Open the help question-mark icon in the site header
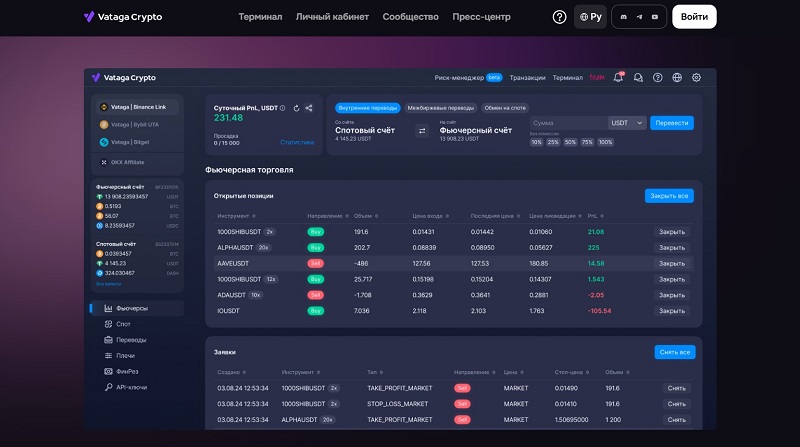This screenshot has height=447, width=800. (x=559, y=17)
